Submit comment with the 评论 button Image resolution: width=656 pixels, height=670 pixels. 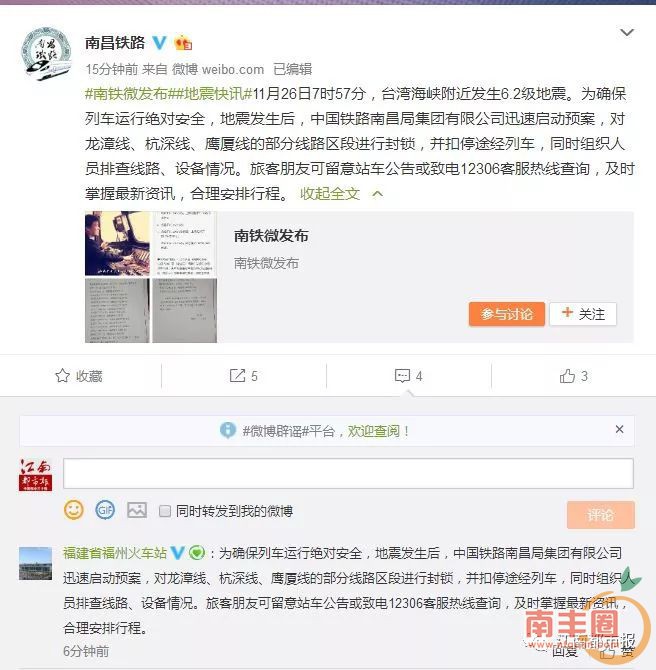[600, 515]
